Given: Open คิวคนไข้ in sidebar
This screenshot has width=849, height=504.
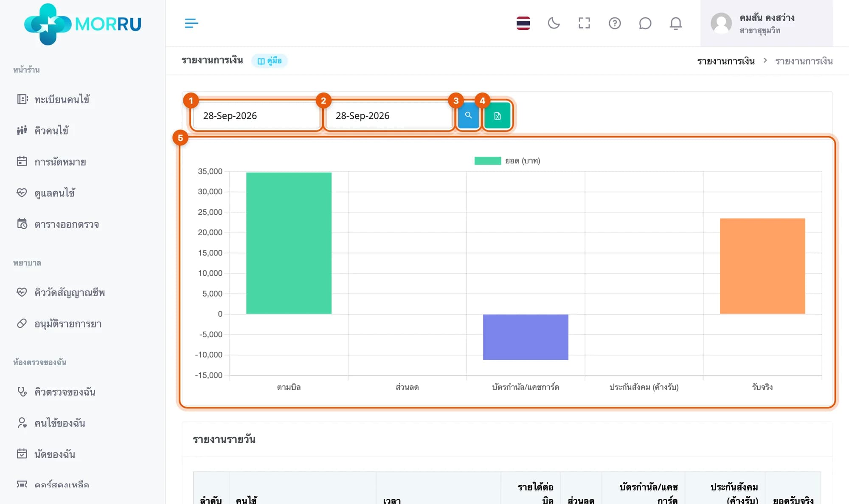Looking at the screenshot, I should (51, 130).
